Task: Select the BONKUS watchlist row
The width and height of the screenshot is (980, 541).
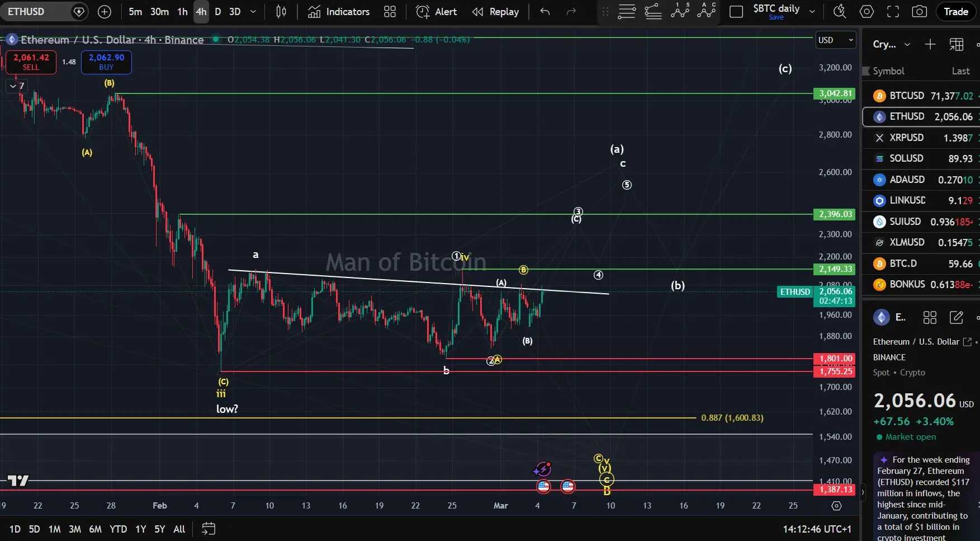Action: coord(921,284)
